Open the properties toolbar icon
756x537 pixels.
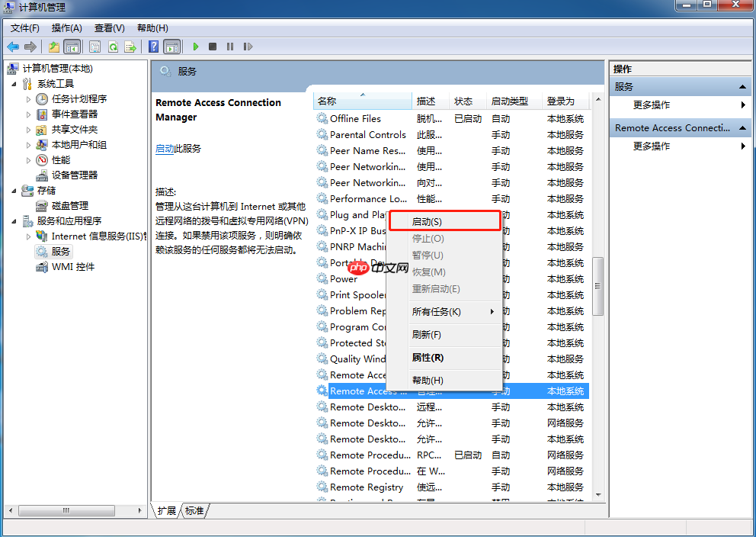[x=95, y=47]
